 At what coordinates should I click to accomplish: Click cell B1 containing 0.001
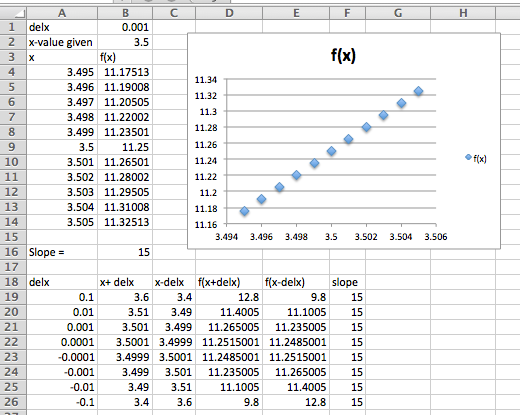click(125, 27)
